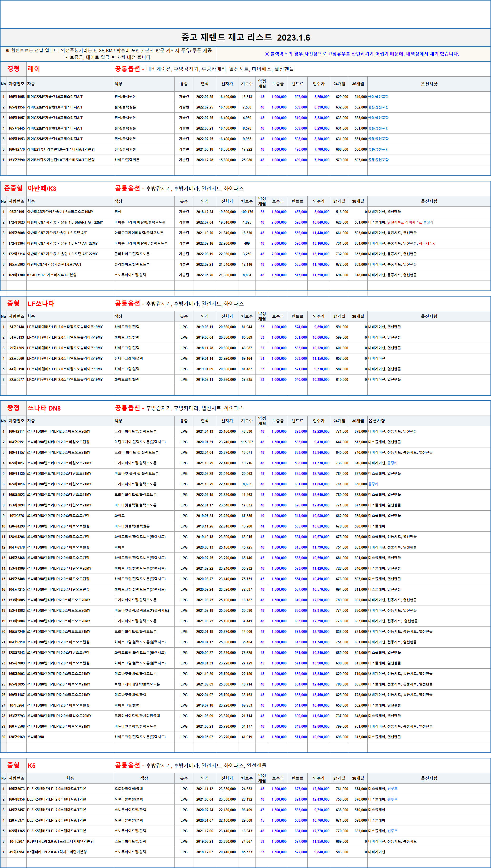Viewport: 491px width, 868px height.
Task: Select the model year date 2022.07.04
Action: tap(205, 223)
